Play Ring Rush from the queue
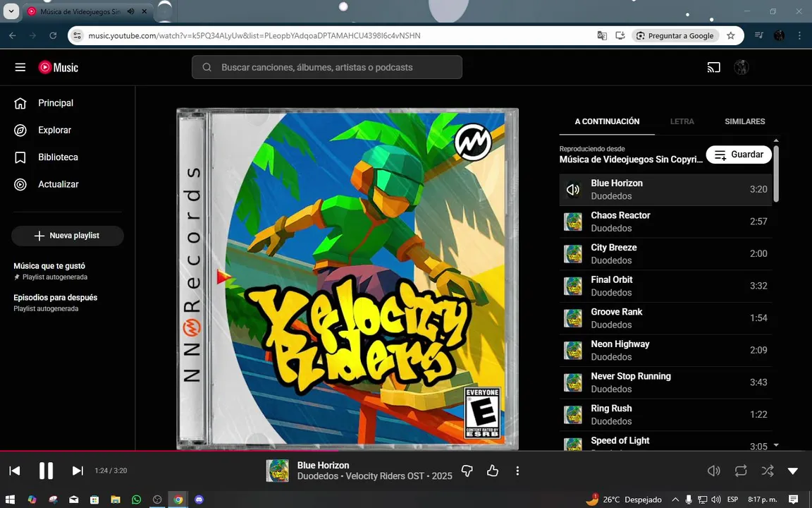 tap(665, 415)
